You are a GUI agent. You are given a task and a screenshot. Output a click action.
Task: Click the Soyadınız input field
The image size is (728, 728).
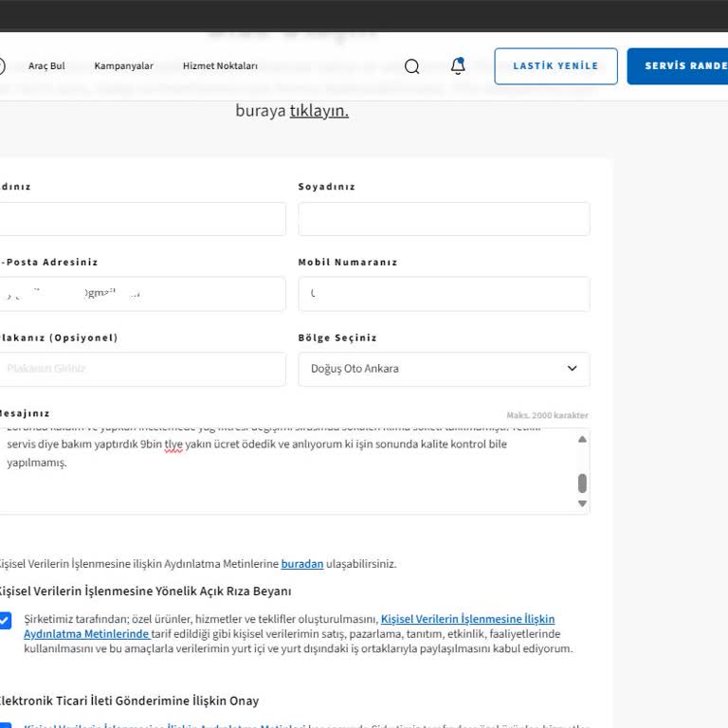[444, 219]
